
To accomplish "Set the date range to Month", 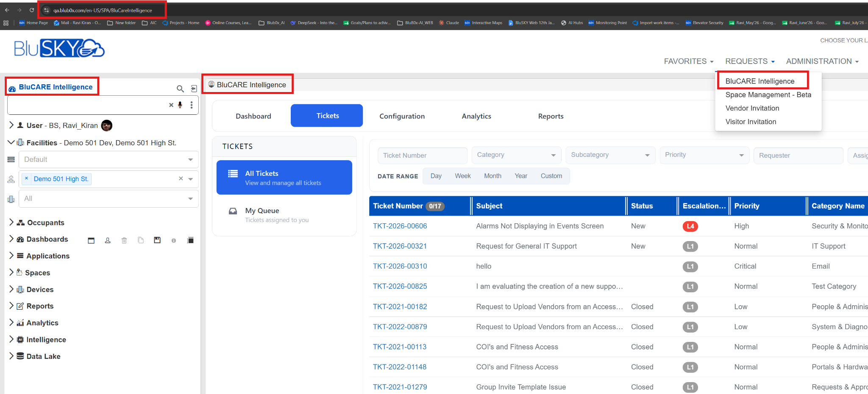I will (x=492, y=176).
